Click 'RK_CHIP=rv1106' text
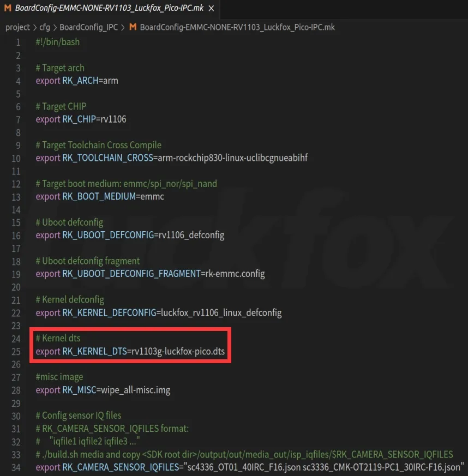Viewport: 468px width, 476px height. (94, 119)
